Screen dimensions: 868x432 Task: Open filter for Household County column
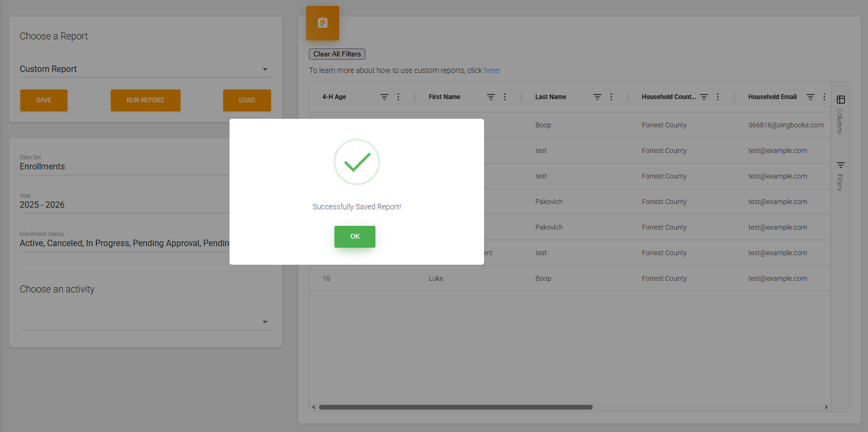[x=703, y=97]
